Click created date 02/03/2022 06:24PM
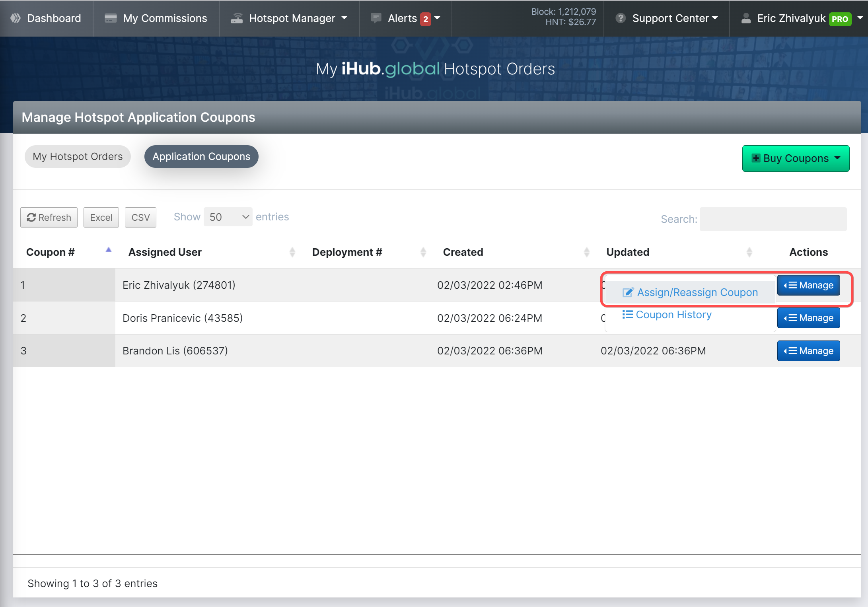The image size is (868, 607). pos(490,318)
